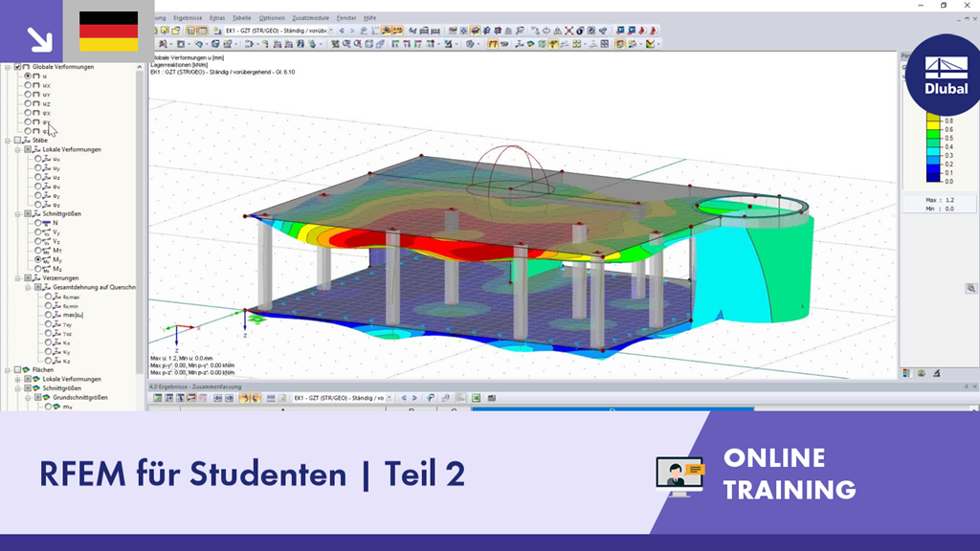Collapse the Verzerrungen tree node
Image resolution: width=980 pixels, height=551 pixels.
[17, 278]
